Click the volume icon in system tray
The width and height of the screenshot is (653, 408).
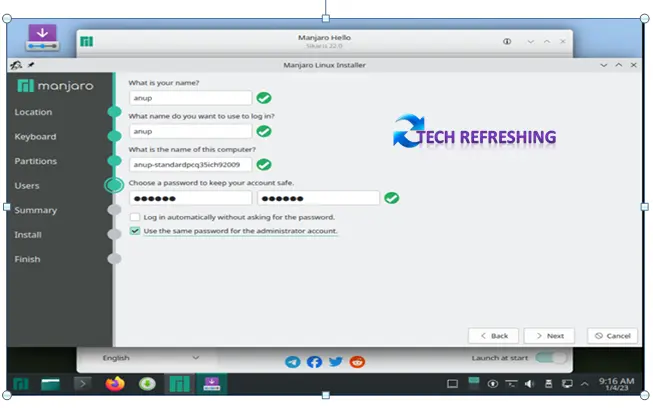[x=529, y=383]
